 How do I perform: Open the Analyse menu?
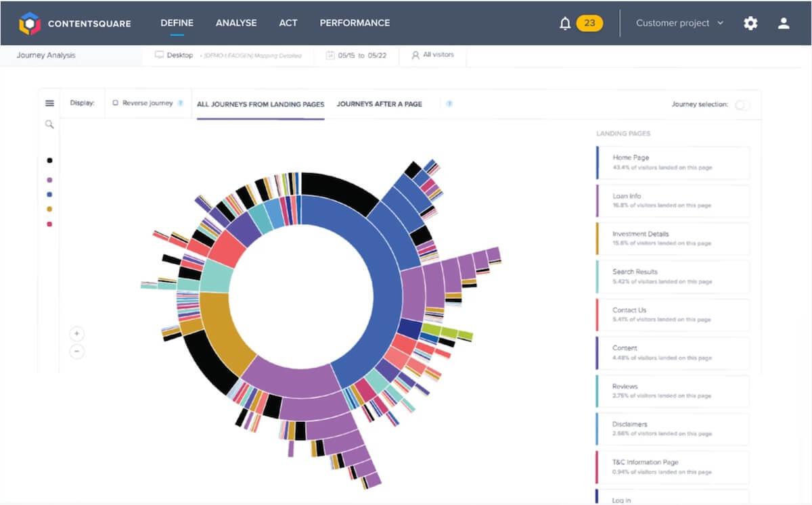click(236, 23)
